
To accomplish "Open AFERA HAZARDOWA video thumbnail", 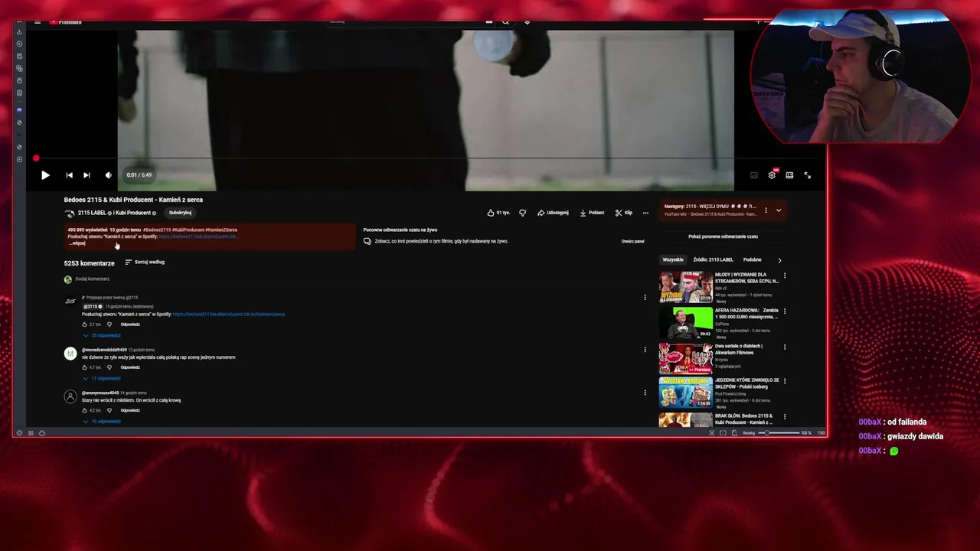I will (x=686, y=323).
